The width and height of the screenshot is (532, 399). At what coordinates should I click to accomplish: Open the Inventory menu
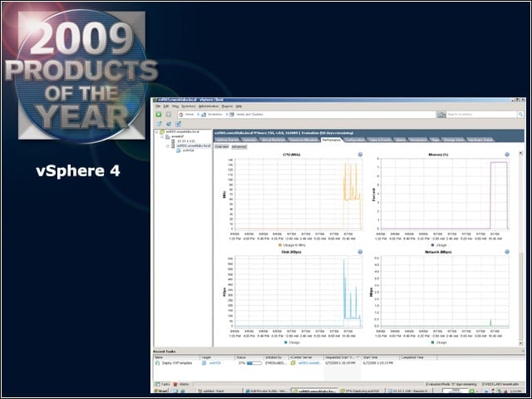coord(189,106)
